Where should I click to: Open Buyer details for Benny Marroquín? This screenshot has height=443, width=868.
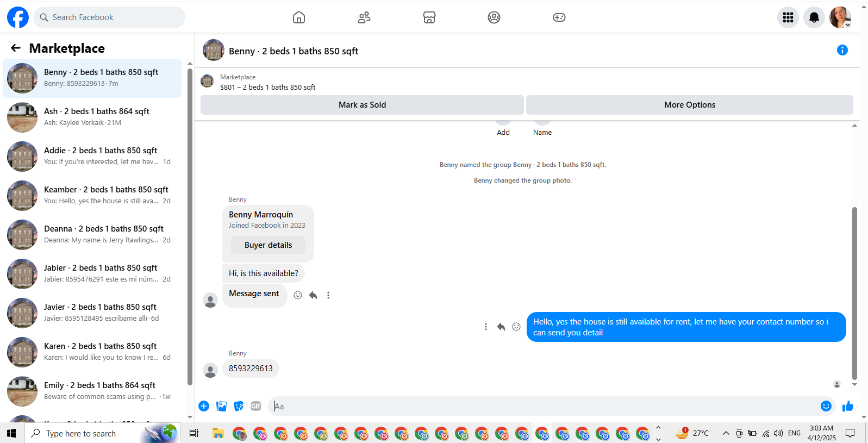268,245
